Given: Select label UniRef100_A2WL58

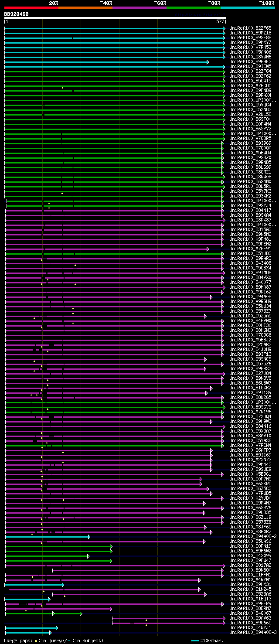Looking at the screenshot, I should point(250,115).
